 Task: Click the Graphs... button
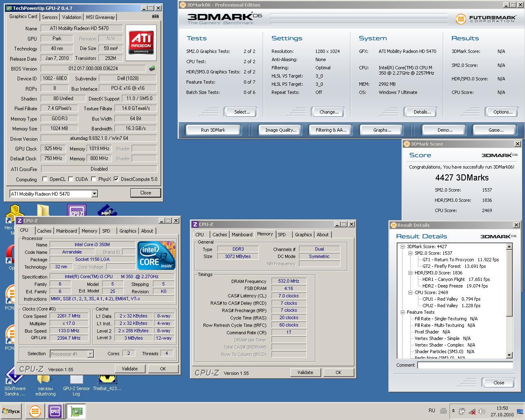coord(382,130)
